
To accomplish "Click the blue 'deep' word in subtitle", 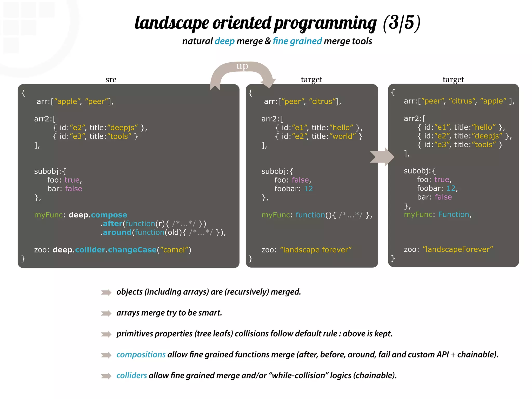I will click(224, 41).
